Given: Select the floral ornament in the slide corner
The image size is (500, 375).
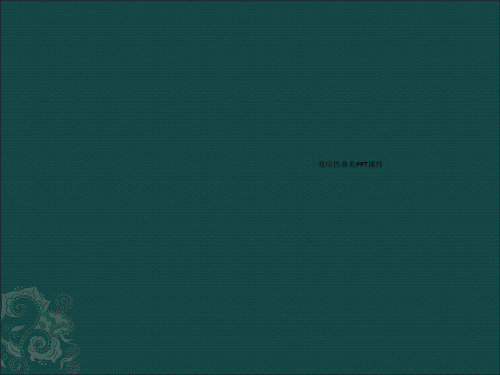Looking at the screenshot, I should pyautogui.click(x=40, y=329).
